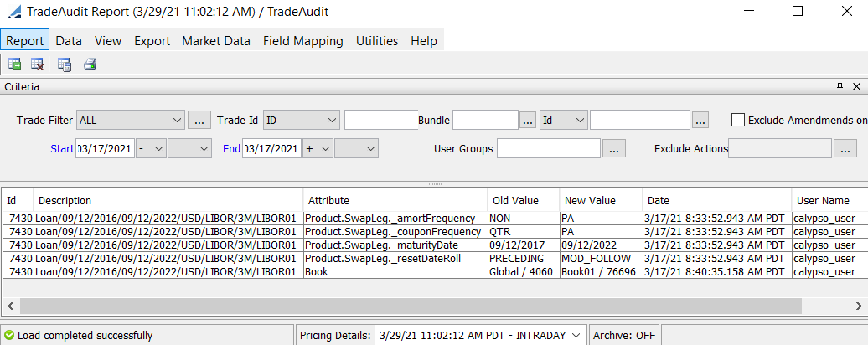Viewport: 868px width, 345px height.
Task: Click the Start date input field
Action: [106, 149]
